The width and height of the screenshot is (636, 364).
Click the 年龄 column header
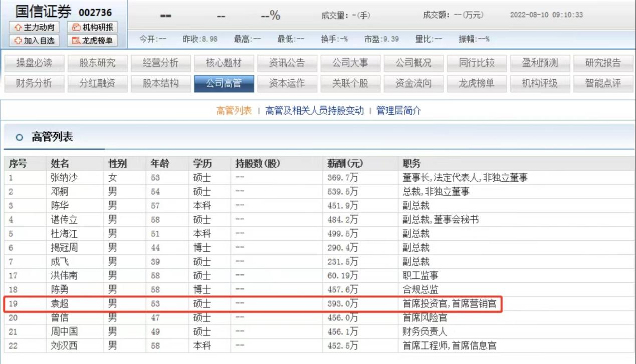click(x=160, y=164)
